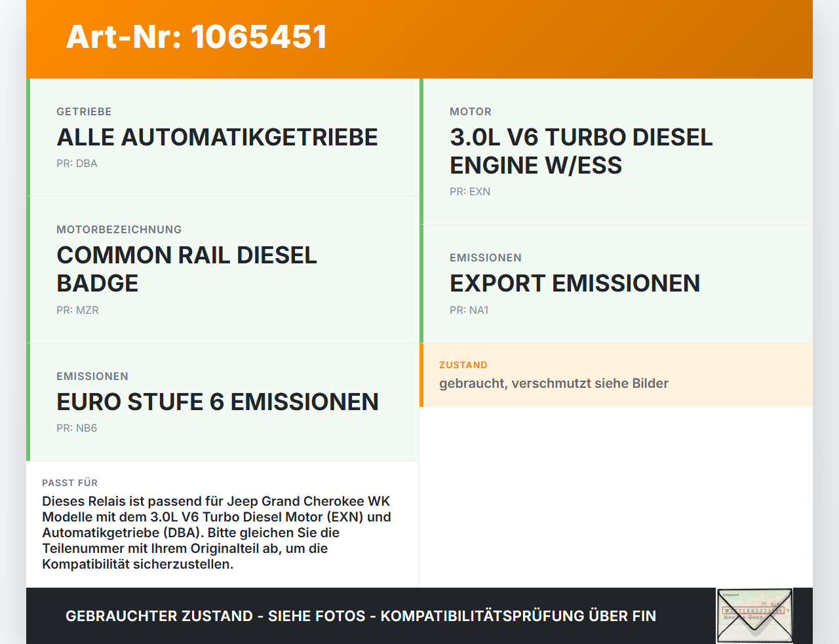Click the PR: NB6 code

77,428
